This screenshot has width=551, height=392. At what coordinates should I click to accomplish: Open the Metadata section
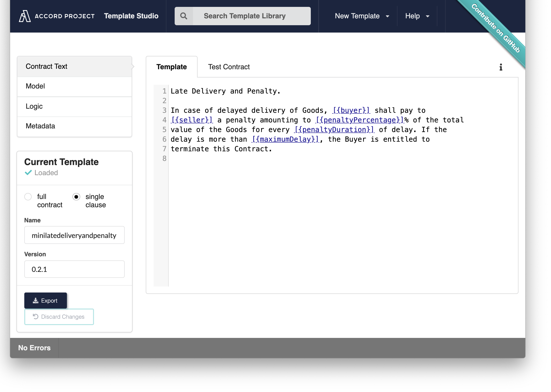pos(74,126)
